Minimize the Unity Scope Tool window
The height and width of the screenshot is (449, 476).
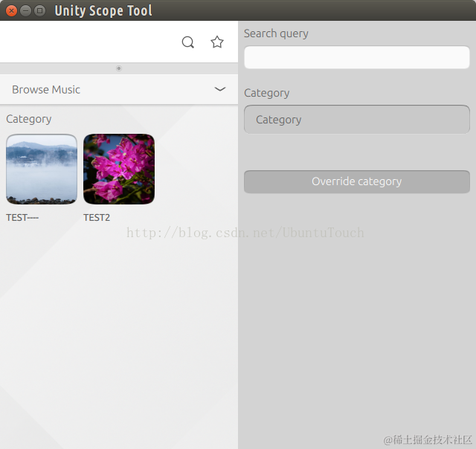[25, 11]
